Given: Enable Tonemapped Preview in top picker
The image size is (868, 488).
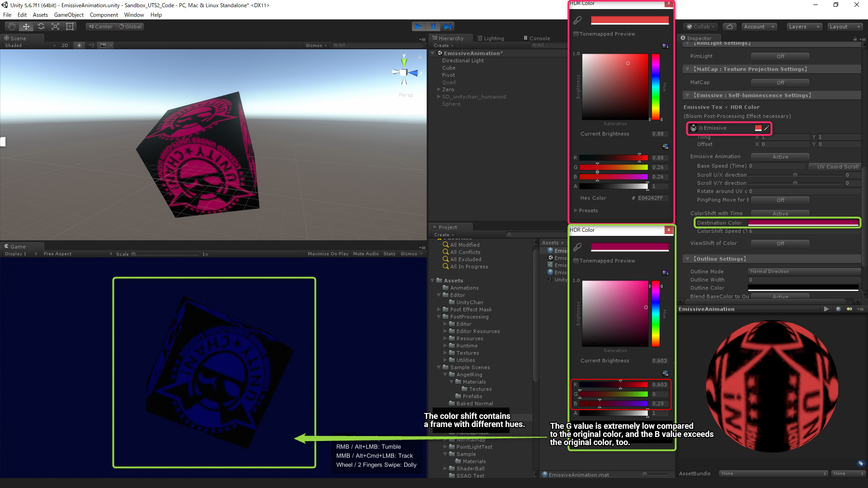Looking at the screenshot, I should pos(576,34).
